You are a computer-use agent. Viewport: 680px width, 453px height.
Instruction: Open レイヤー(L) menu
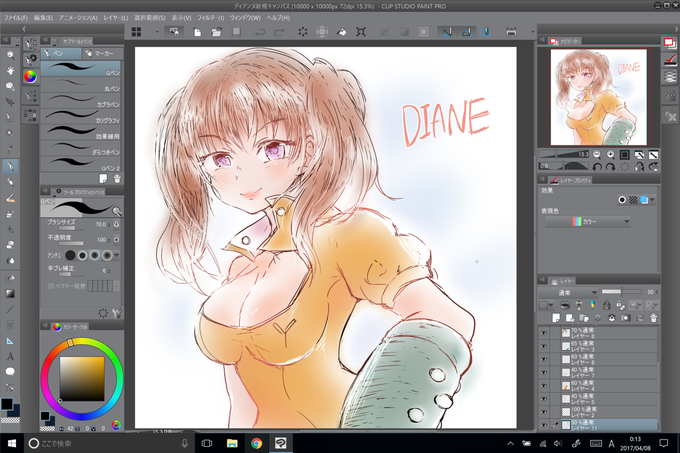click(116, 18)
